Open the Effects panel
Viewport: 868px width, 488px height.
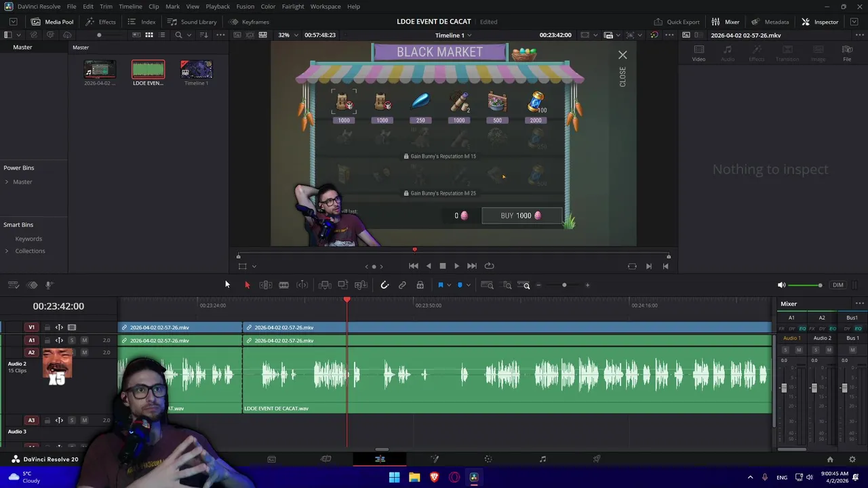pos(100,22)
